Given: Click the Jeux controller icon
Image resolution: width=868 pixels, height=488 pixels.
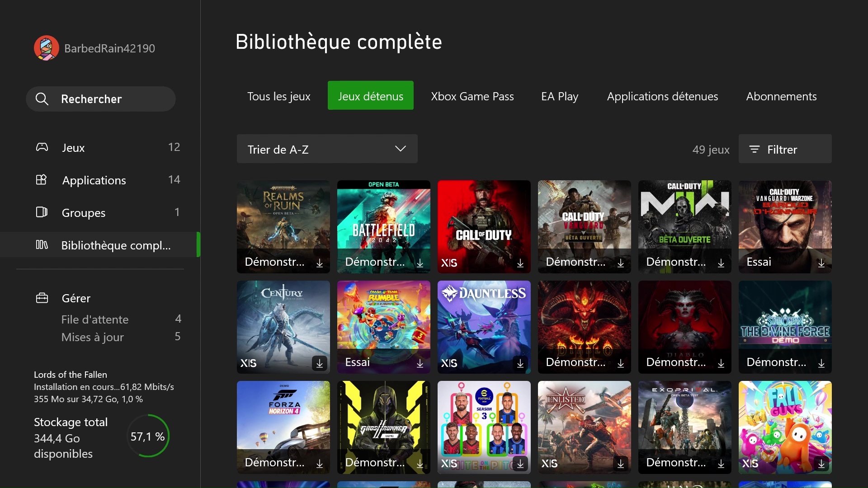Looking at the screenshot, I should coord(42,147).
